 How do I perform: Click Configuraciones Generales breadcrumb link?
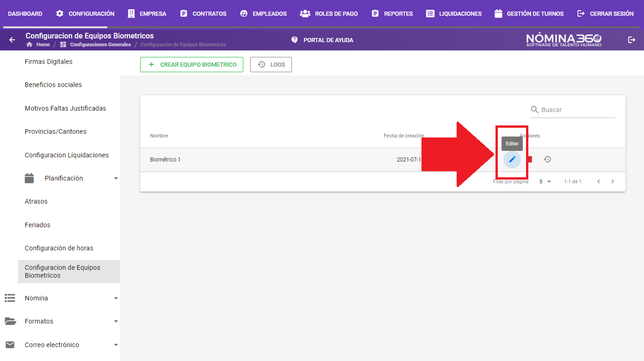click(100, 45)
